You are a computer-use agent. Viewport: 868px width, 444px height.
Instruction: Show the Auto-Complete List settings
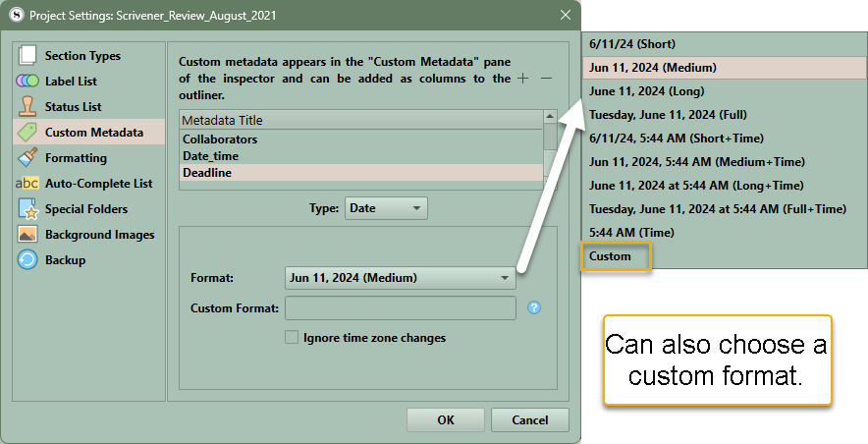(x=88, y=184)
